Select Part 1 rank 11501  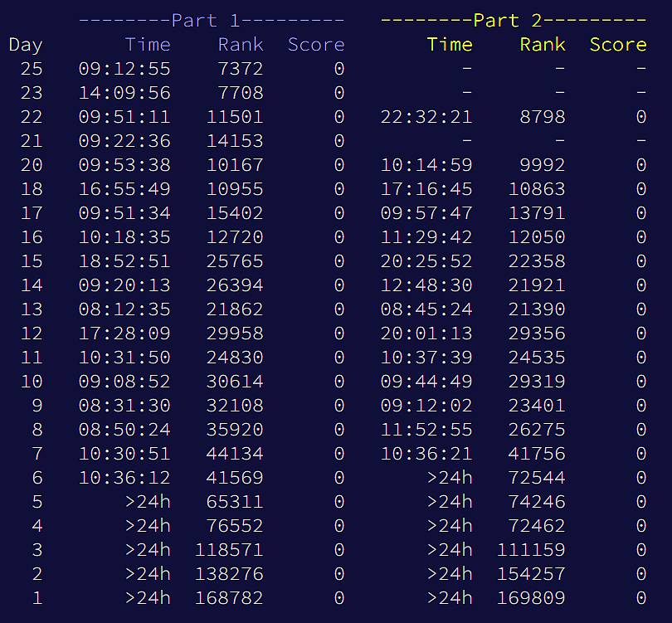235,116
